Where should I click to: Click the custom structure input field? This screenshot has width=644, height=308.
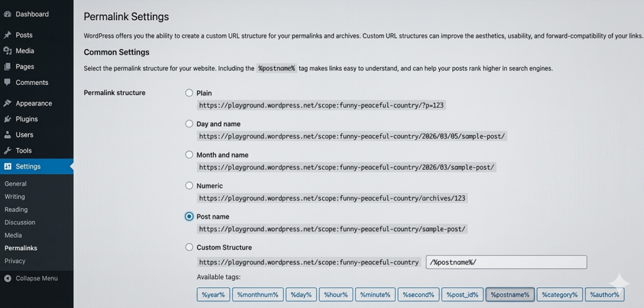tap(506, 262)
